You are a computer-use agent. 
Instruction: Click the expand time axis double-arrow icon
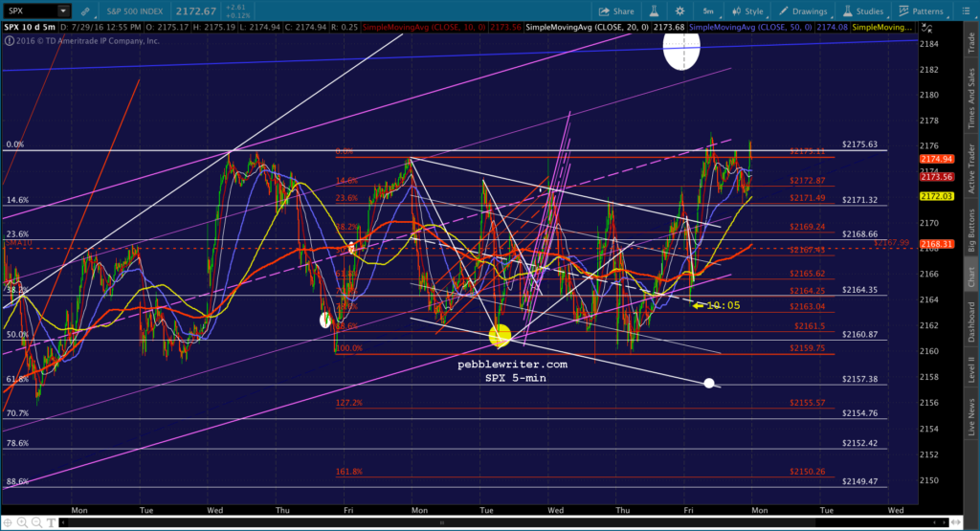[x=955, y=522]
